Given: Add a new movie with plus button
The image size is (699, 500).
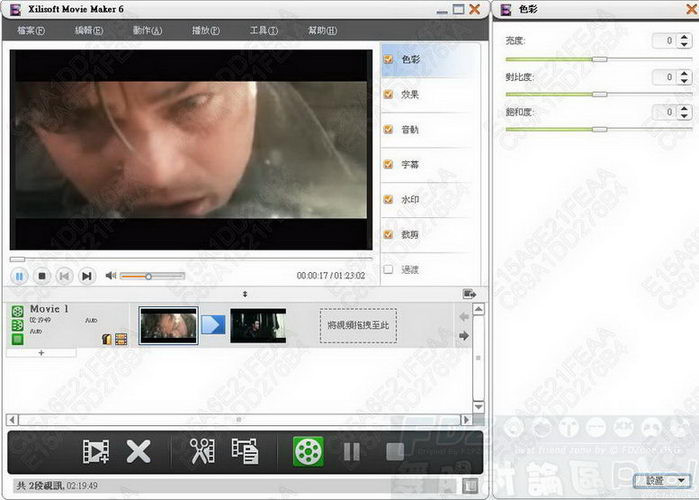Looking at the screenshot, I should [x=41, y=353].
